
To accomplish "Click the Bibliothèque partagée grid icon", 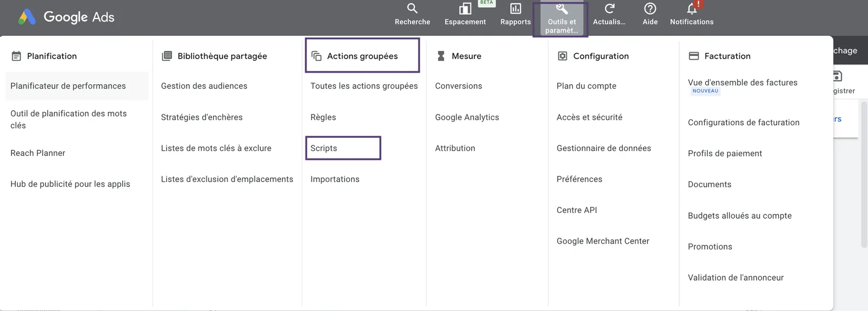I will [x=167, y=55].
